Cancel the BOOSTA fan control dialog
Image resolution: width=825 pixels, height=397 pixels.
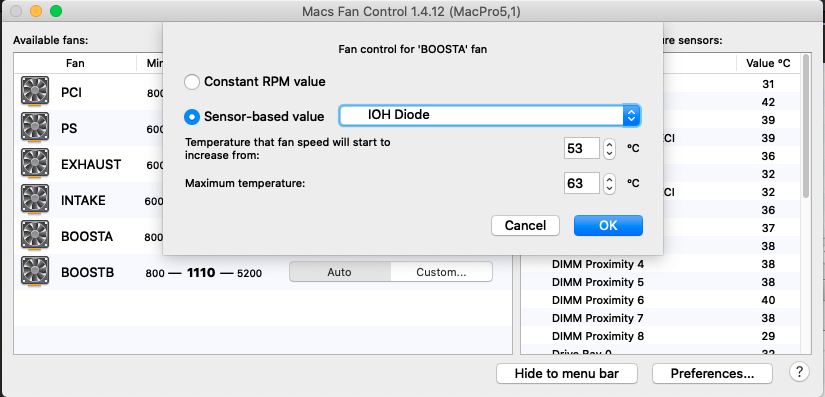(525, 226)
